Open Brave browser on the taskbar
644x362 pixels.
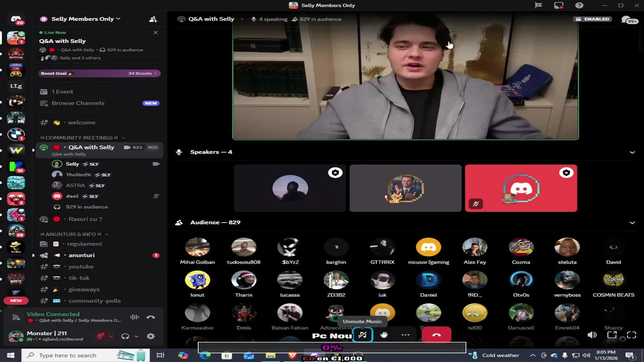[x=292, y=355]
